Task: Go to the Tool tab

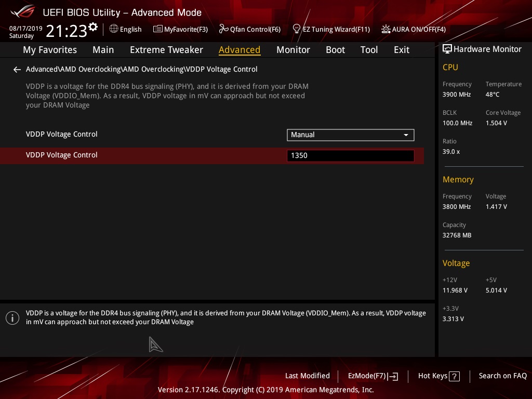Action: 369,50
